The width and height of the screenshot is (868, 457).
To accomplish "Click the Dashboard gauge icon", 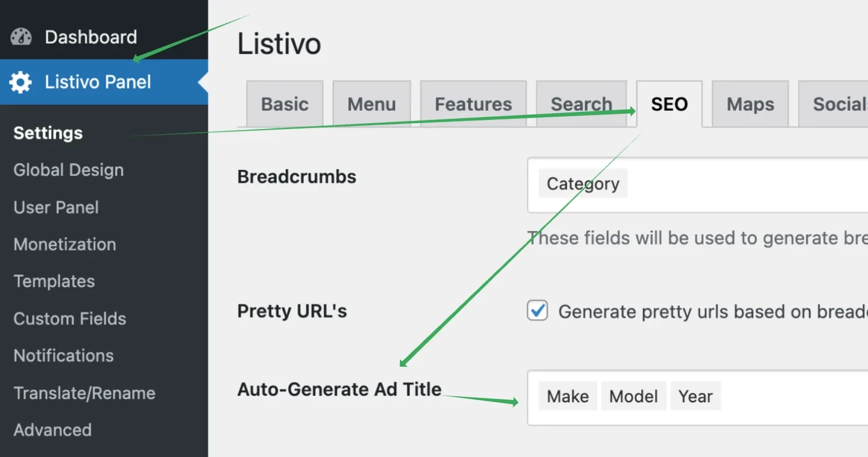I will 21,37.
